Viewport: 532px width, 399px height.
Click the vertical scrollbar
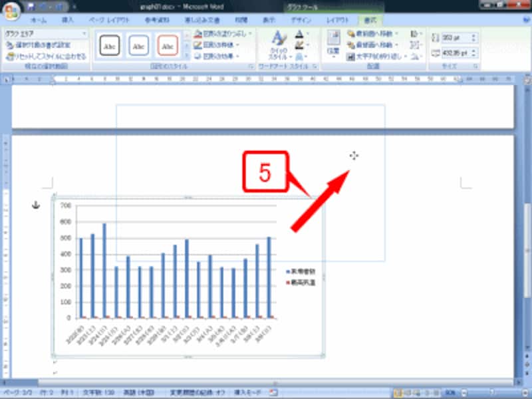point(527,251)
